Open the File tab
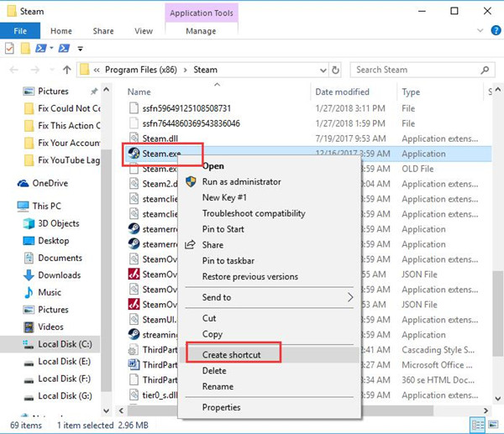This screenshot has width=504, height=434. 20,31
